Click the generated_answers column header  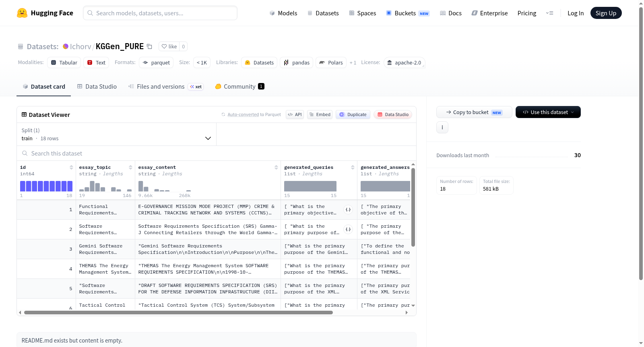point(385,167)
